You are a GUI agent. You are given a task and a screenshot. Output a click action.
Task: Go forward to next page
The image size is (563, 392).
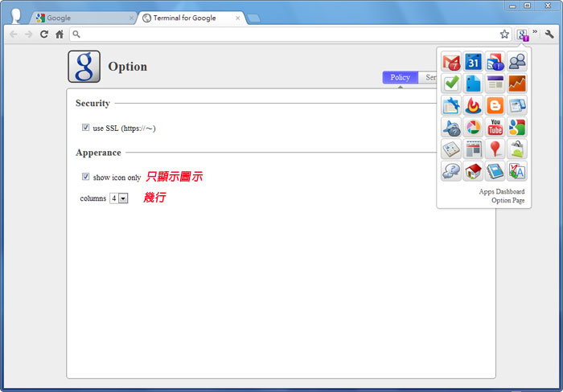click(x=29, y=34)
